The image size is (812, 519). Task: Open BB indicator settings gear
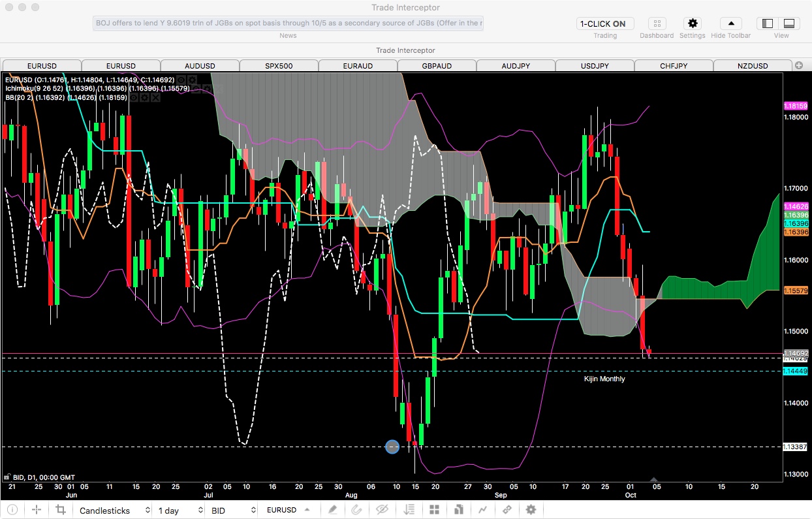click(144, 97)
